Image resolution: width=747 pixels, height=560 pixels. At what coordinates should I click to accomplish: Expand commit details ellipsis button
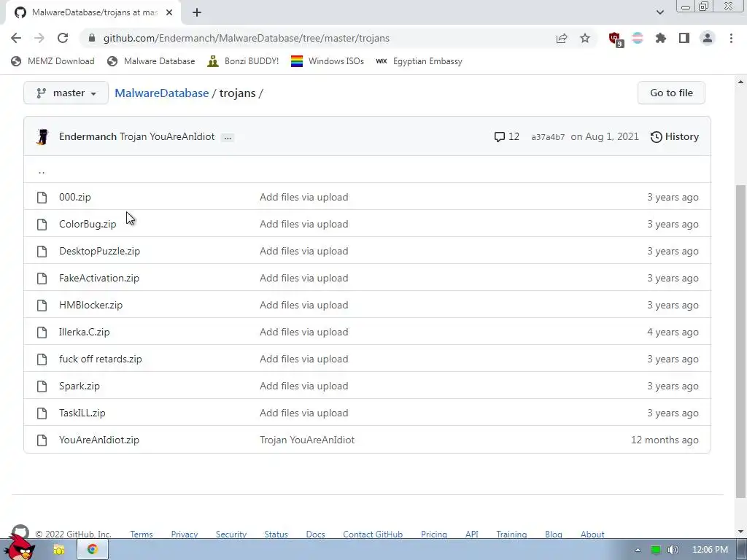point(228,137)
